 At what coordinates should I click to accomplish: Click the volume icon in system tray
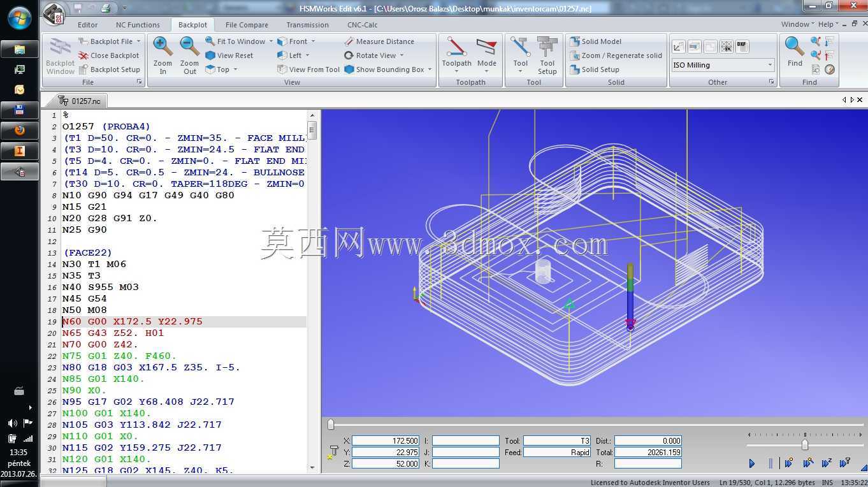(x=12, y=423)
